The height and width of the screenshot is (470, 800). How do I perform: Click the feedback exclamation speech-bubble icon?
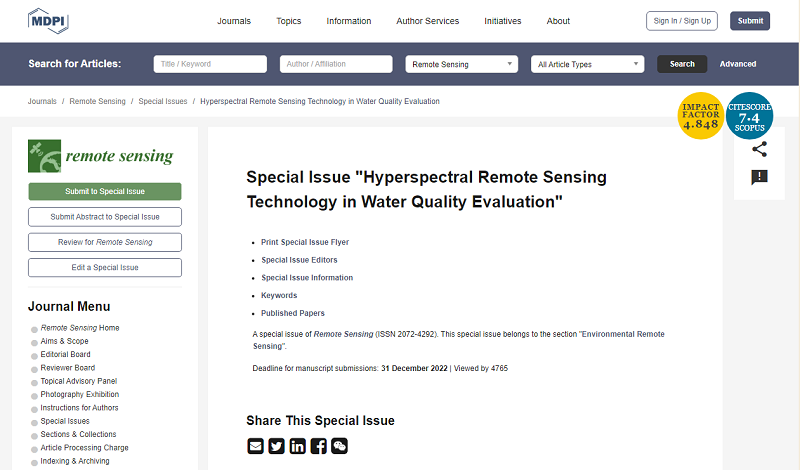(759, 178)
